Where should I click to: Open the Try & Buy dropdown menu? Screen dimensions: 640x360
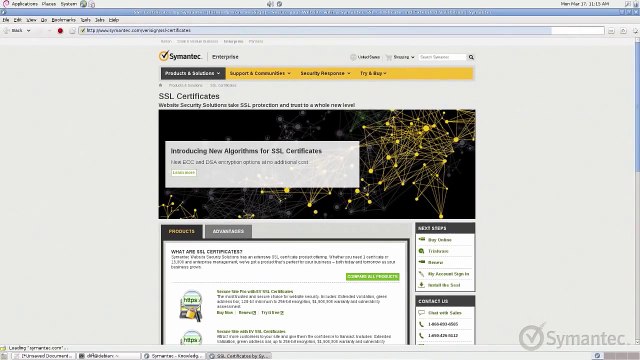point(373,73)
